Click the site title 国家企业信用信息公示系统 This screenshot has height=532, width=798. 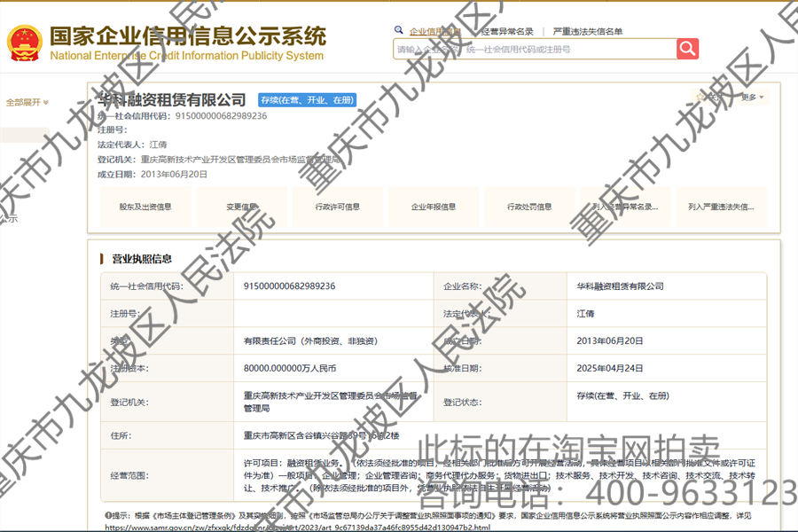(187, 35)
